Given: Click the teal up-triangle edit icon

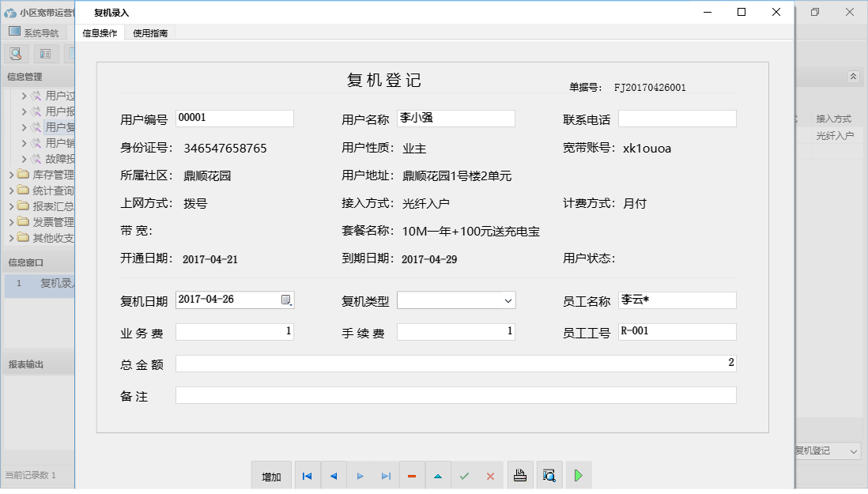Looking at the screenshot, I should (438, 476).
